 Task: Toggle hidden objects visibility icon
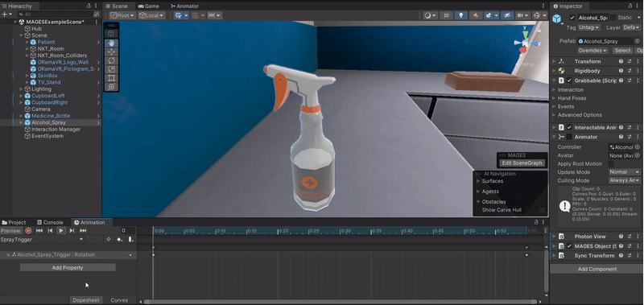(507, 15)
